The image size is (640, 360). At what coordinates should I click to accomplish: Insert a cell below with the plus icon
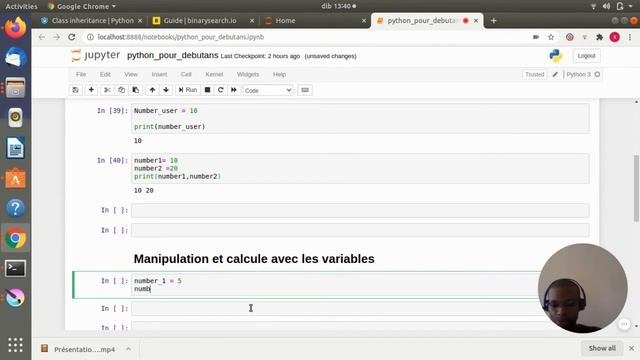[91, 90]
